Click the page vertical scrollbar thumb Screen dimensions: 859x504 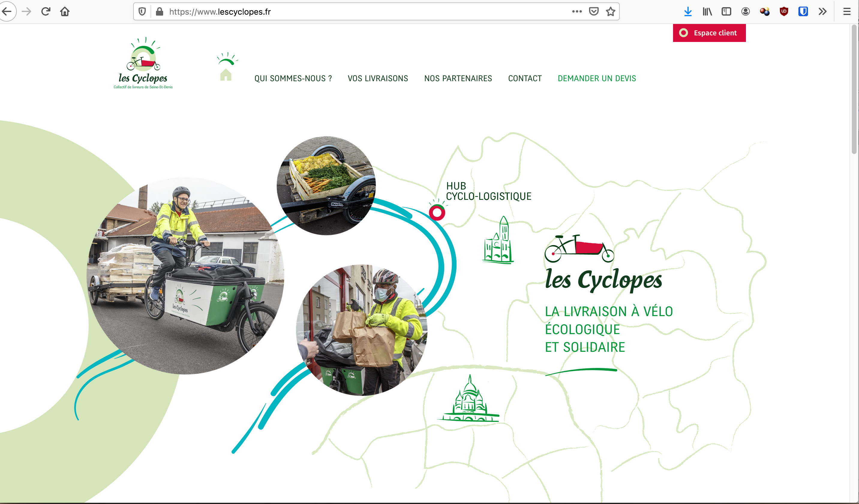(854, 89)
